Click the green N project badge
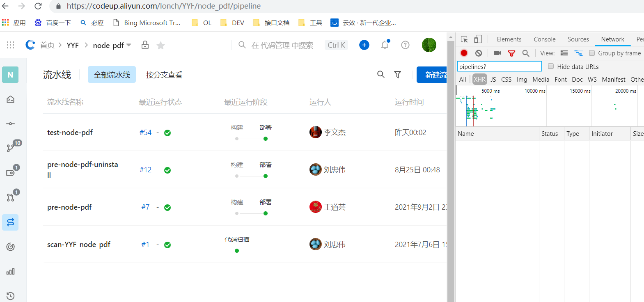The width and height of the screenshot is (644, 302). pyautogui.click(x=10, y=75)
